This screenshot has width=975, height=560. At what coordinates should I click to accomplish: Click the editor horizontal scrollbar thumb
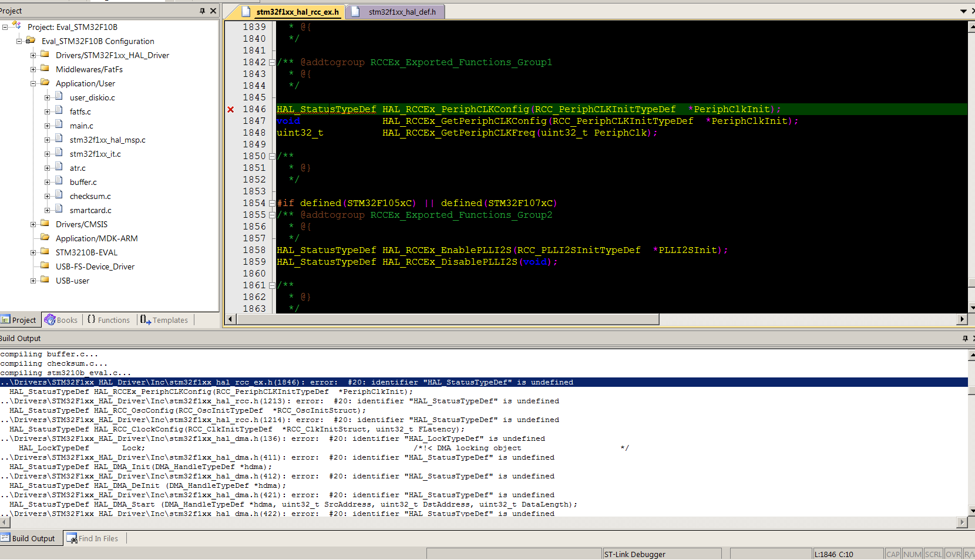click(x=448, y=319)
